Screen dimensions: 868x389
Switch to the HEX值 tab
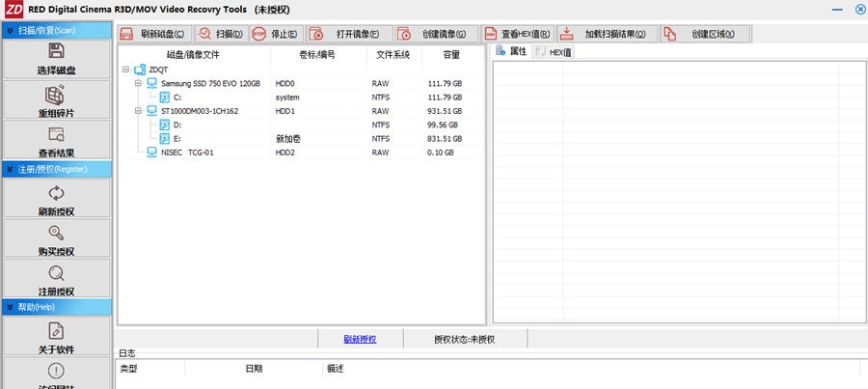[553, 52]
